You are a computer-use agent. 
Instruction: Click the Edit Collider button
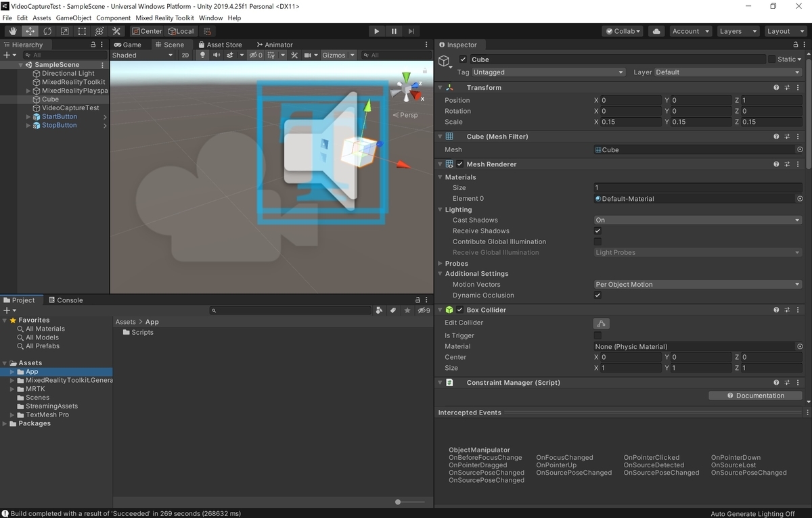pyautogui.click(x=601, y=323)
